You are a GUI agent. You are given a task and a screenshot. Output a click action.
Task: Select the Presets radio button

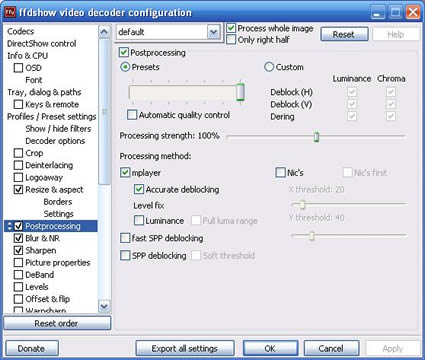[x=125, y=67]
